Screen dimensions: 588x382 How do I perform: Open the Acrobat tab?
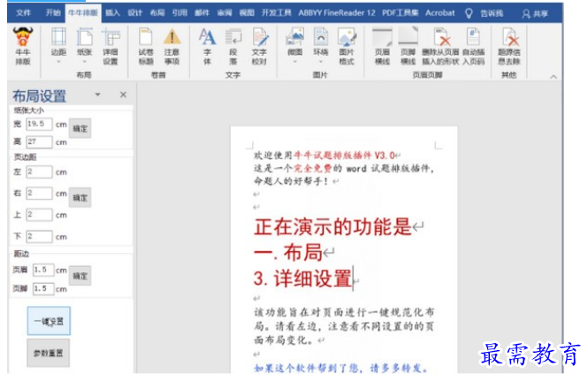pos(439,12)
